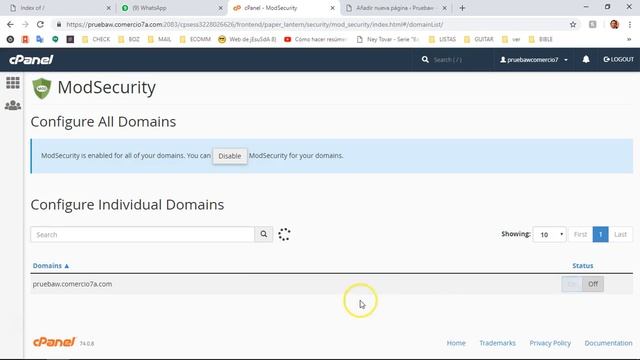Open Ney Tovar - Serie bookmark
640x360 pixels.
tap(388, 39)
